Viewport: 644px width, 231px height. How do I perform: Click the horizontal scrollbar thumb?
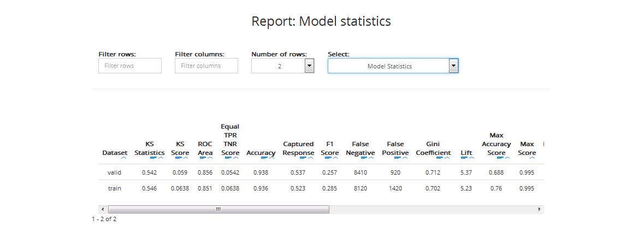click(x=218, y=209)
